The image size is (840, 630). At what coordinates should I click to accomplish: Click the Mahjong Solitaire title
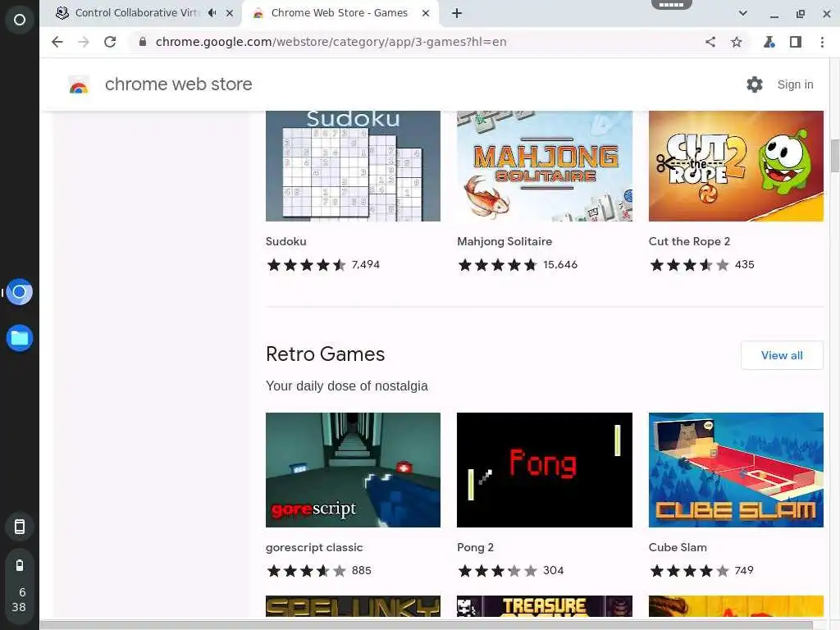click(x=504, y=242)
